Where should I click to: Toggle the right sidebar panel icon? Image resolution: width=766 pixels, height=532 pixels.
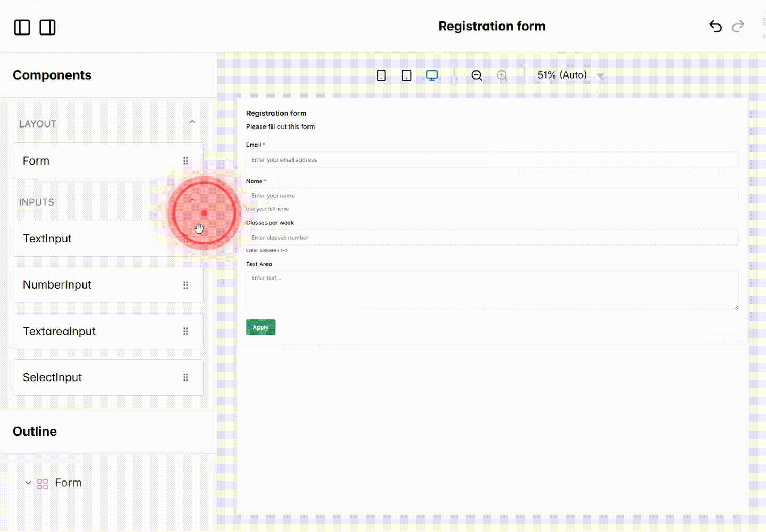47,27
